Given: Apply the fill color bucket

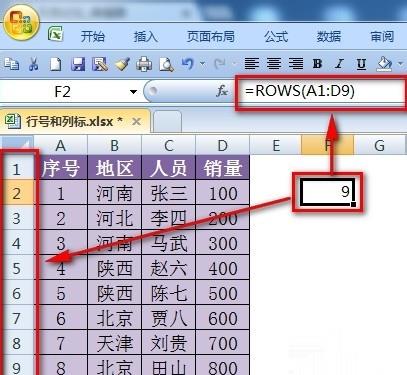Looking at the screenshot, I should (x=384, y=64).
